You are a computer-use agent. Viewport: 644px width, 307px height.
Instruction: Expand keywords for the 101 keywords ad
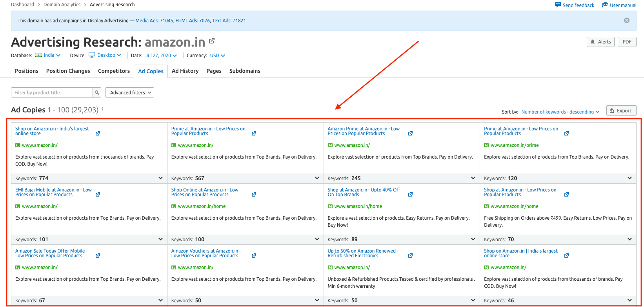[160, 239]
